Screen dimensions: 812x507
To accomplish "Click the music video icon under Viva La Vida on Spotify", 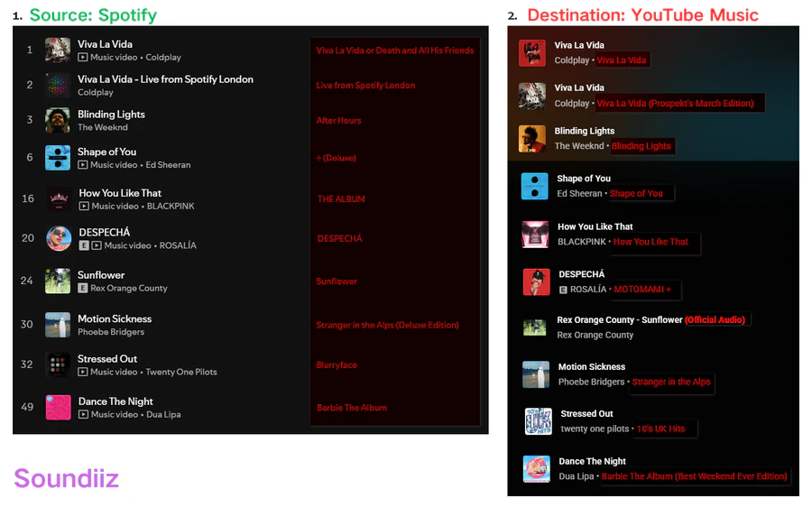I will point(82,57).
